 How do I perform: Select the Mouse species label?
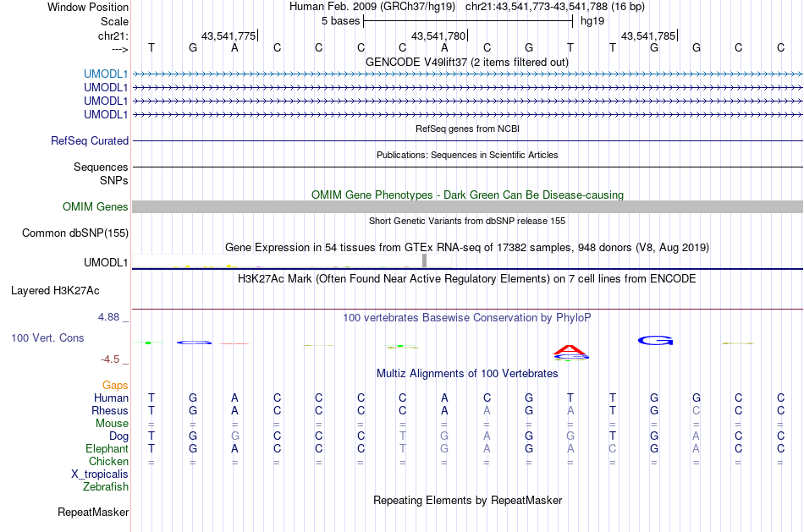click(112, 424)
